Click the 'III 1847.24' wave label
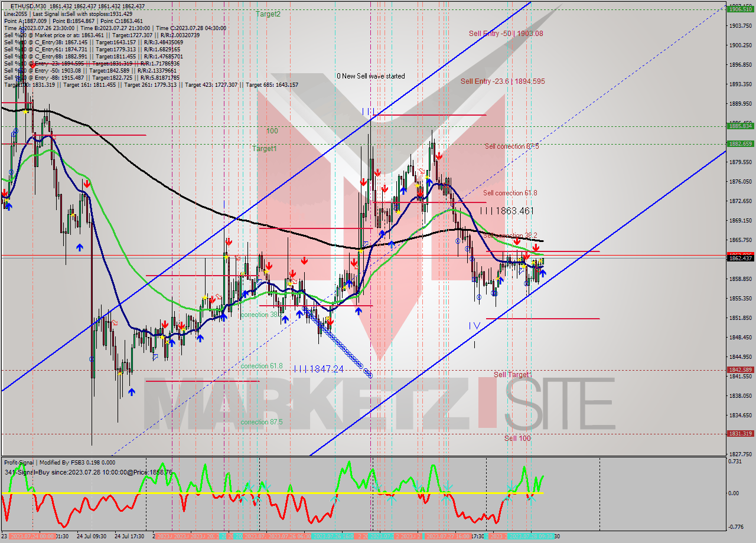The height and width of the screenshot is (543, 756). pyautogui.click(x=318, y=368)
